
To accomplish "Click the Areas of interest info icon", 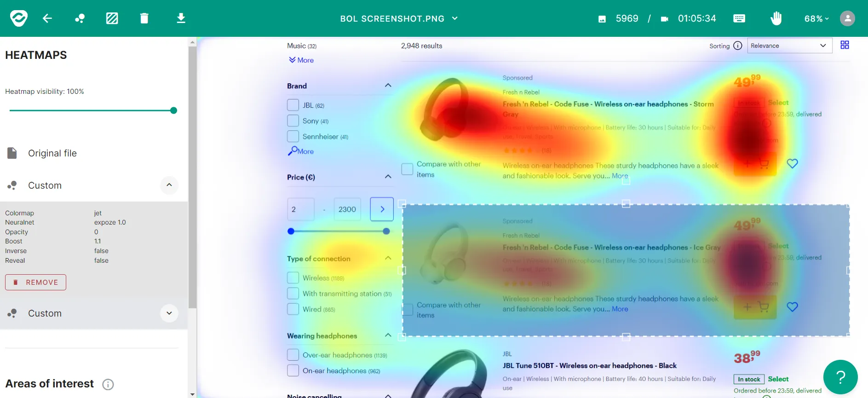I will tap(108, 384).
